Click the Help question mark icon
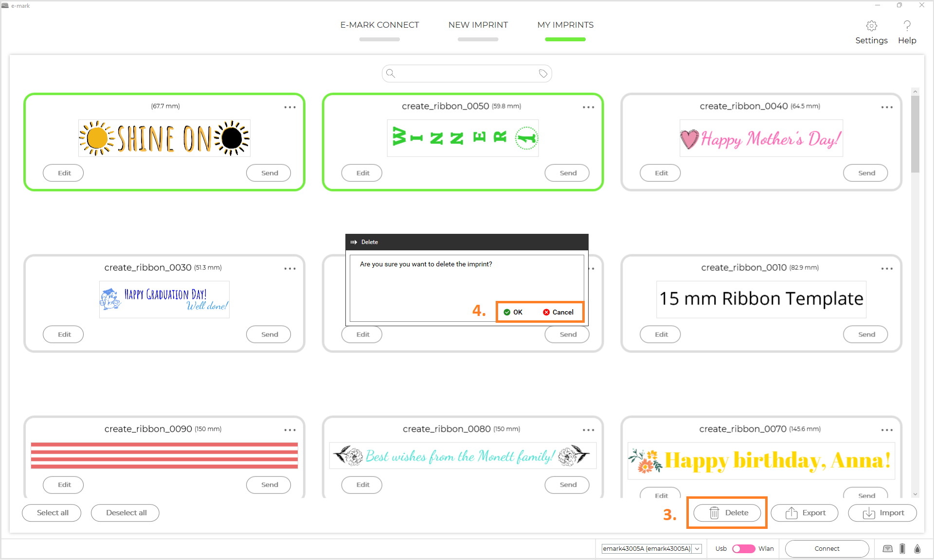The width and height of the screenshot is (934, 560). point(907,26)
